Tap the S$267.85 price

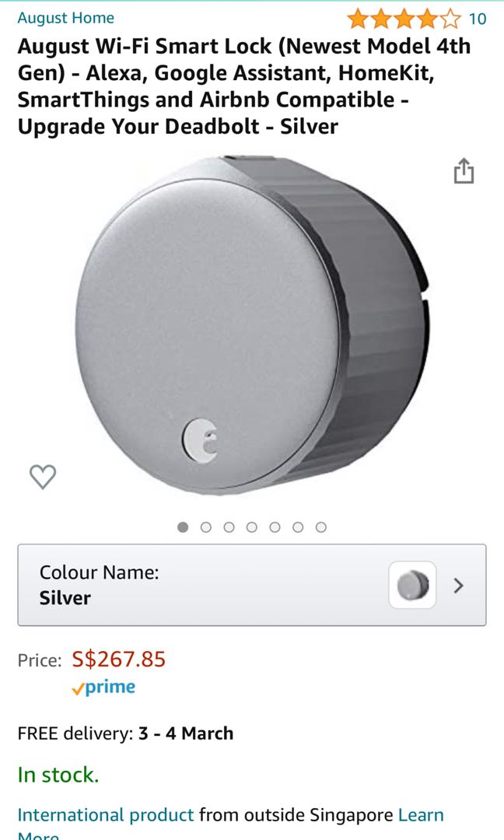point(119,659)
